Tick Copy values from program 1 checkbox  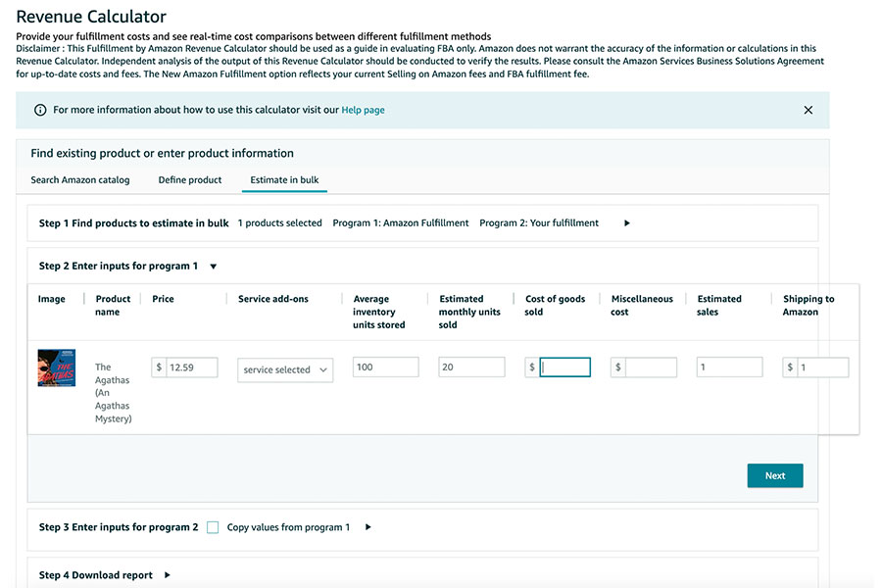pyautogui.click(x=213, y=527)
